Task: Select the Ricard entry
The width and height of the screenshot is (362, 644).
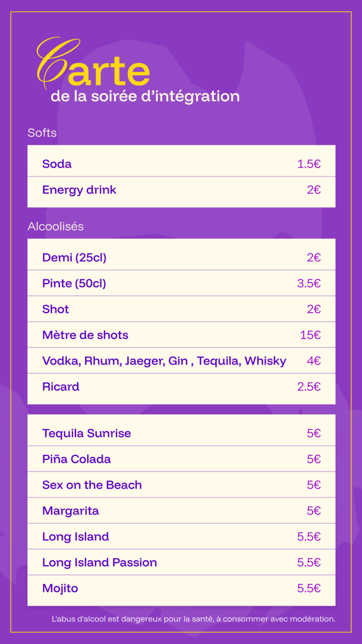Action: (61, 387)
